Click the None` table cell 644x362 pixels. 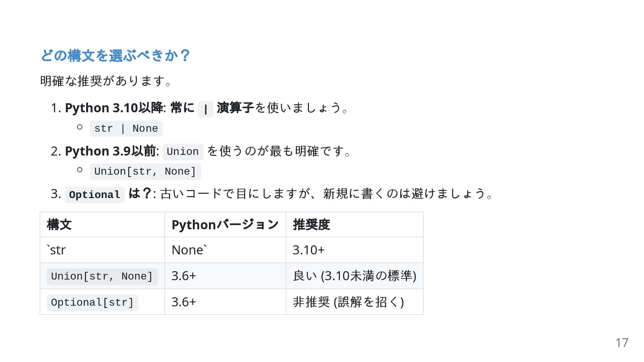tap(225, 250)
